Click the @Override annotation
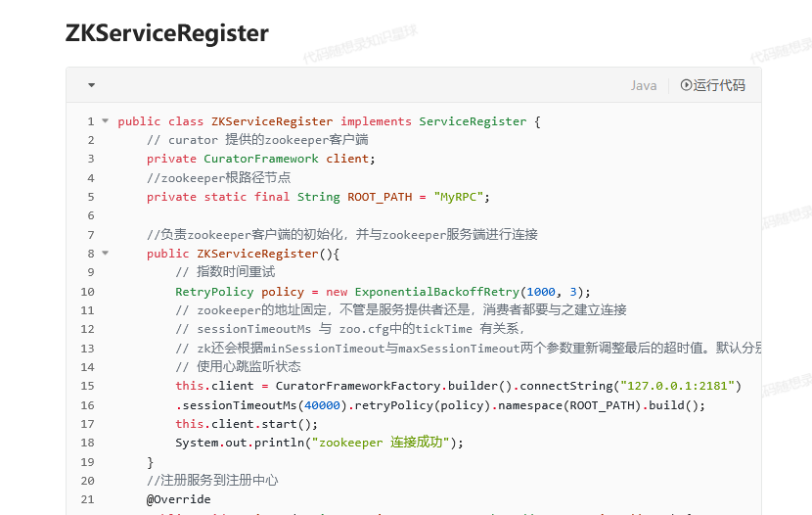The height and width of the screenshot is (515, 812). tap(179, 499)
